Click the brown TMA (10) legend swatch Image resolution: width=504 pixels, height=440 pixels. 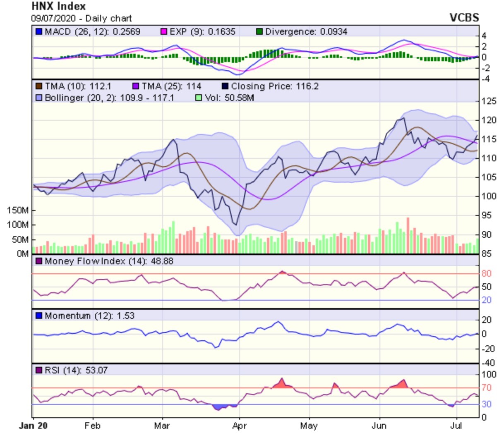click(x=40, y=86)
